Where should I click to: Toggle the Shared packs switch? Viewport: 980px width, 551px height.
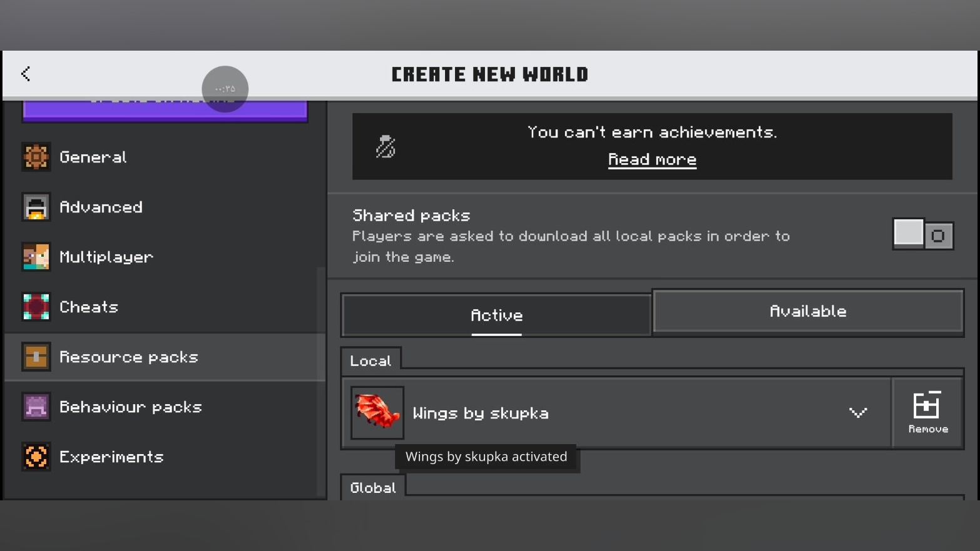(923, 235)
